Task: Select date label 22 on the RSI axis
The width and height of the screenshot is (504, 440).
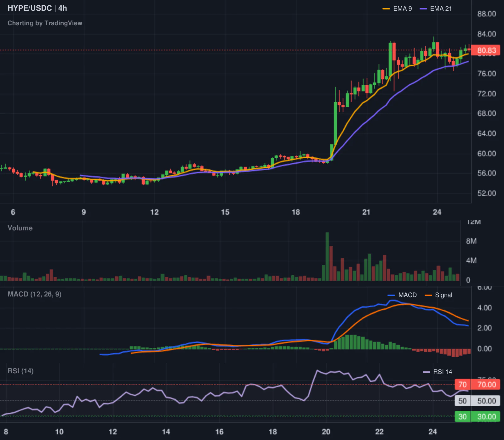Action: [x=379, y=432]
